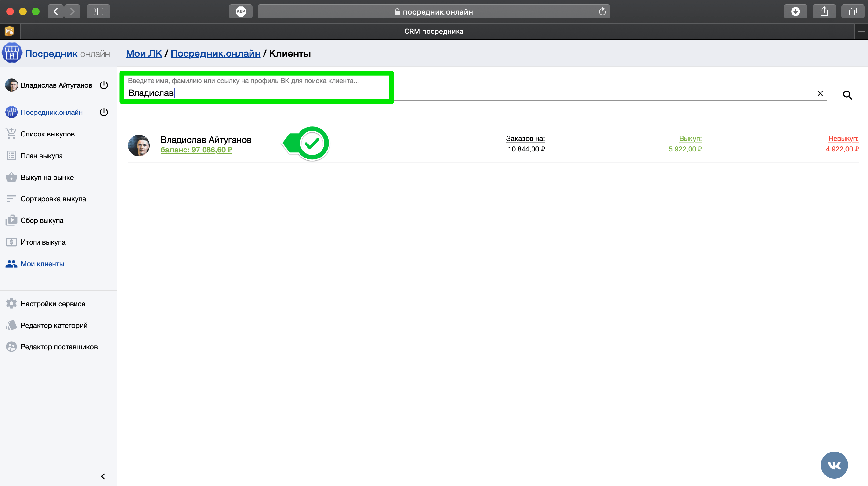Open Редактор категорий sidebar item
Viewport: 868px width, 486px height.
[x=54, y=325]
